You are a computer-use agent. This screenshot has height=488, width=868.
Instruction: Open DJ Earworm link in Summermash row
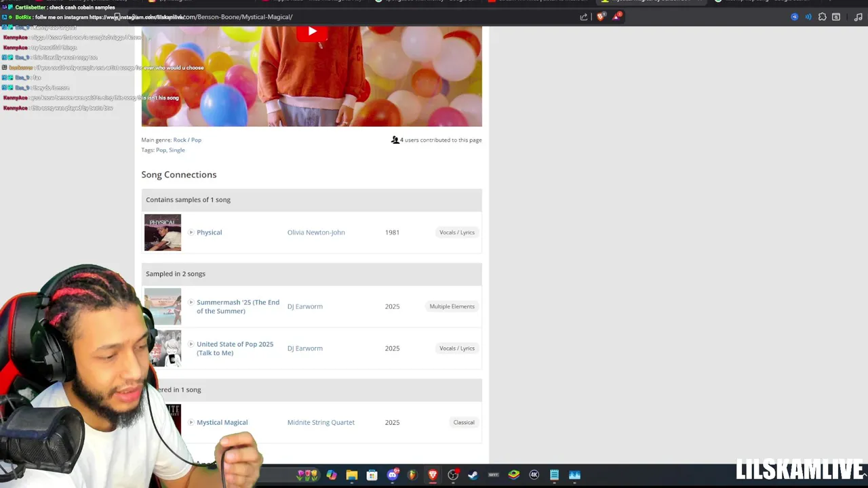[305, 306]
